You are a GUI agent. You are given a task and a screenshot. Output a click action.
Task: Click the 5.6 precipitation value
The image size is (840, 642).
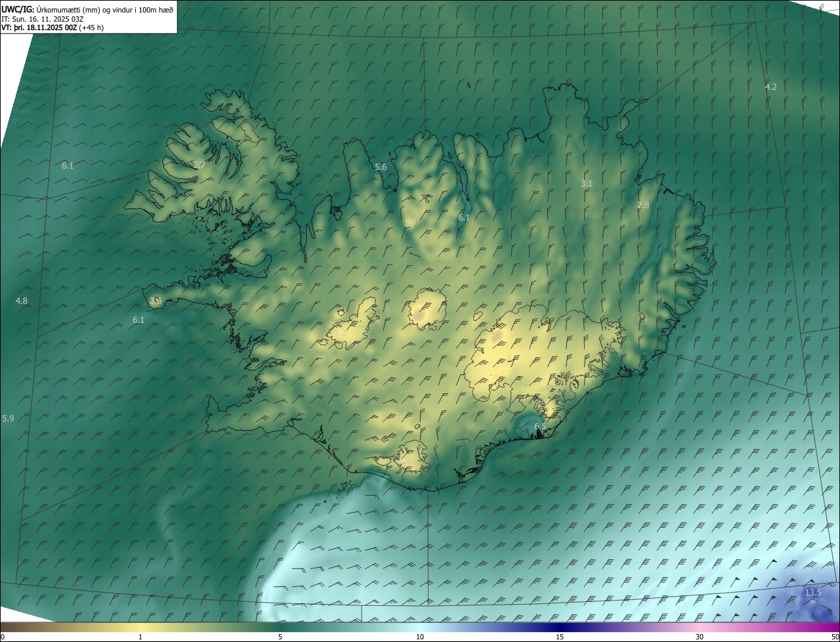[381, 167]
